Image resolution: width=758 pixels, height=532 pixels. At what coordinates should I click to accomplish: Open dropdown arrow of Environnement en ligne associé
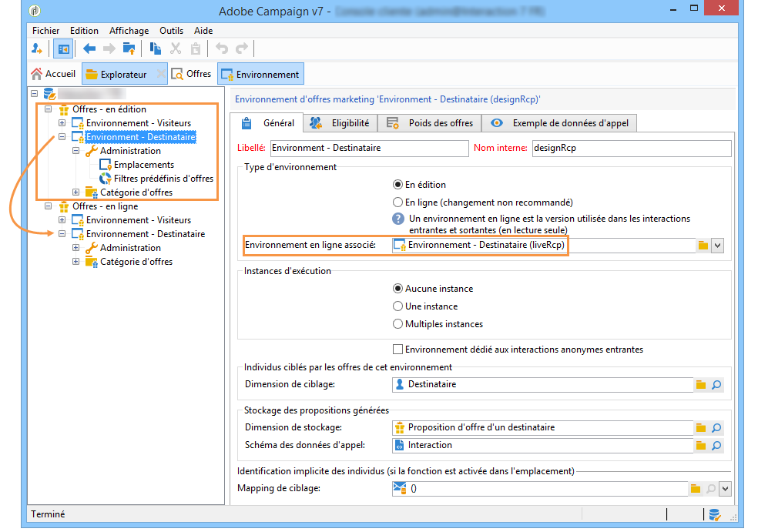(717, 246)
